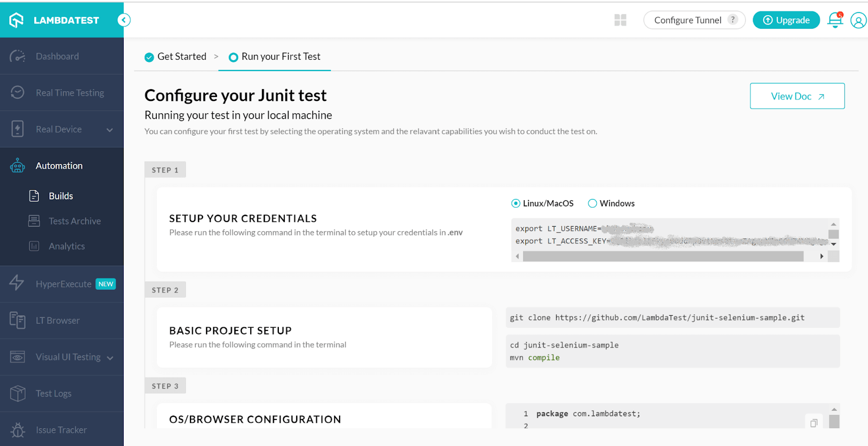This screenshot has height=446, width=868.
Task: Click the Upgrade button
Action: pos(786,20)
